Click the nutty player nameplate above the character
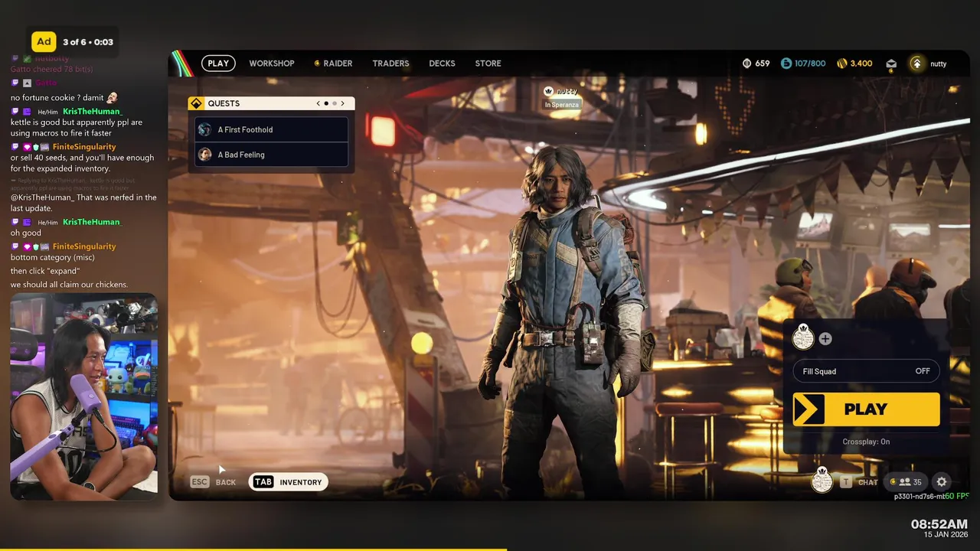Screen dimensions: 980x551 point(562,92)
